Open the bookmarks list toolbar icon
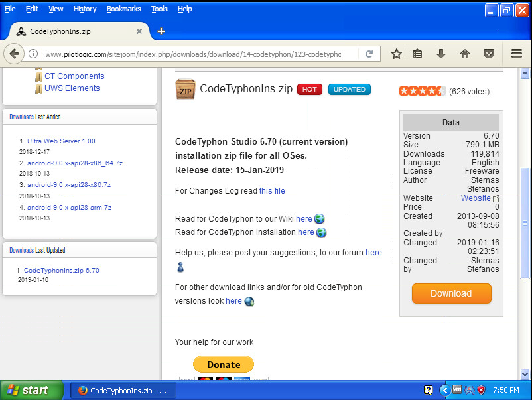Viewport: 532px width, 400px height. [417, 54]
